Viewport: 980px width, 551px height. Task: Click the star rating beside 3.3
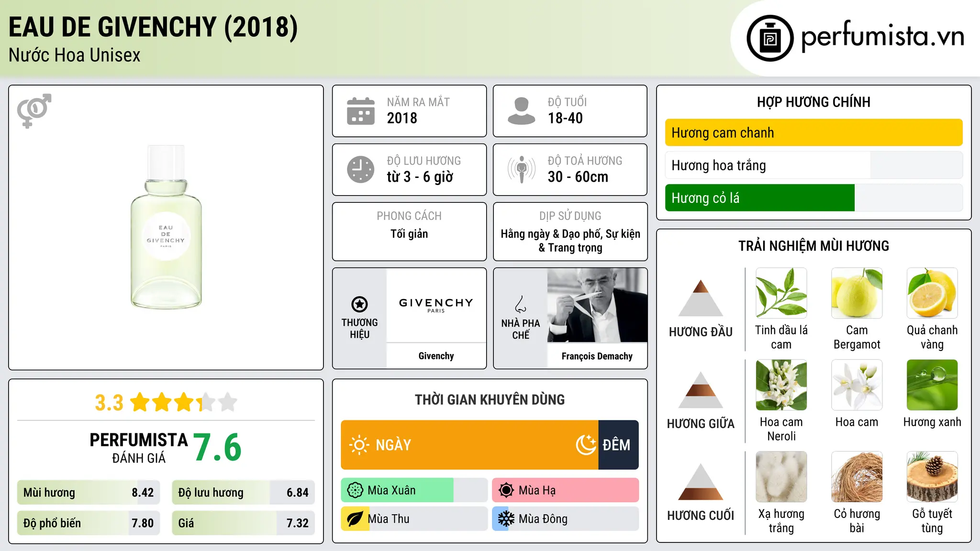[x=184, y=402]
